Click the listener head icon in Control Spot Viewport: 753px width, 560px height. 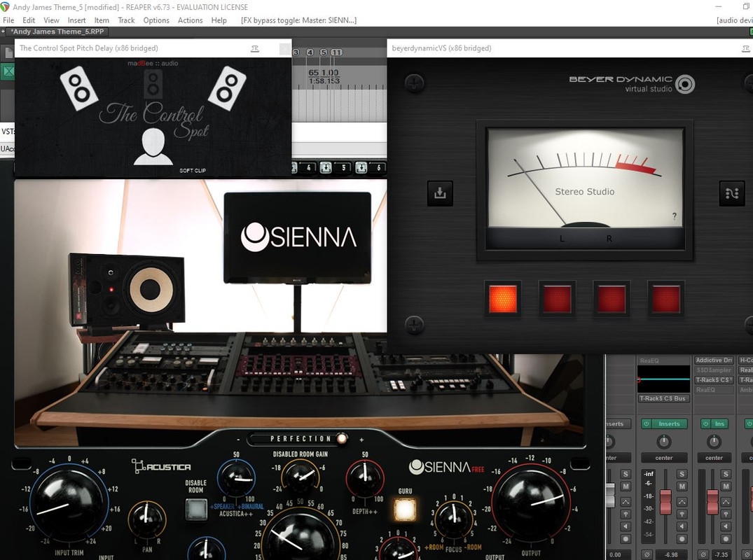(153, 146)
